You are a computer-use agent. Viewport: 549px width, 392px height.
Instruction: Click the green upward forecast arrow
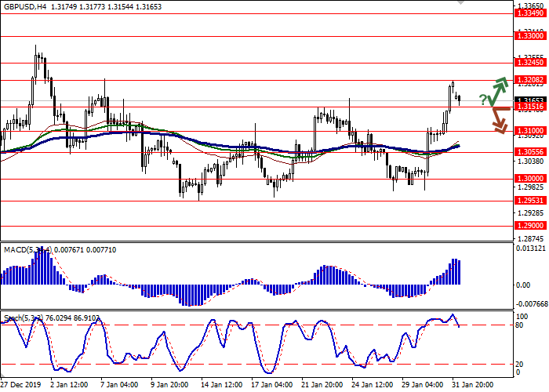[497, 91]
